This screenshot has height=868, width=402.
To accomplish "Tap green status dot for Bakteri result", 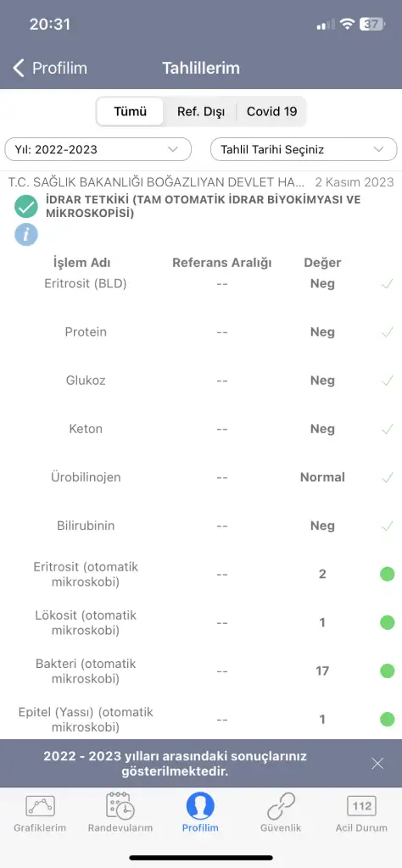I will tap(387, 671).
